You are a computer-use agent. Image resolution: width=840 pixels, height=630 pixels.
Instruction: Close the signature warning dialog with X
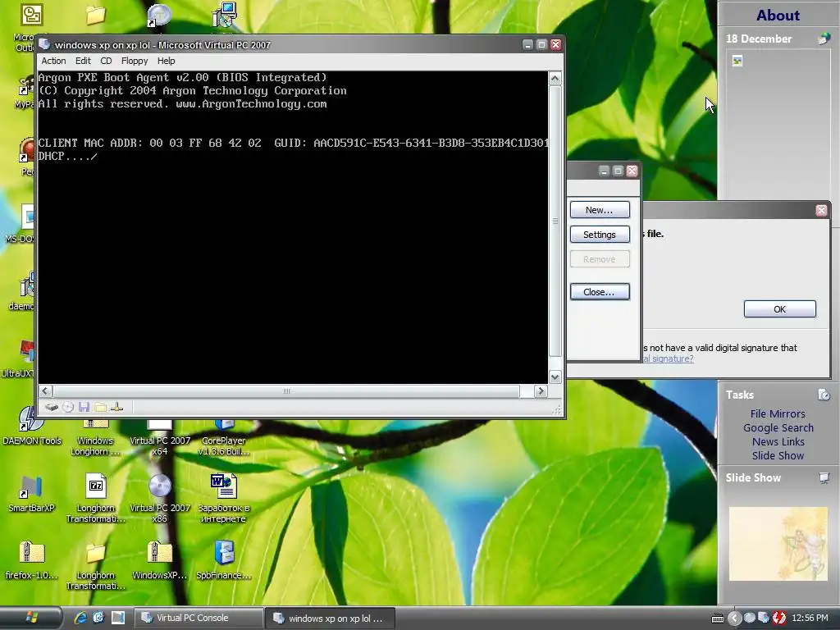pos(821,210)
